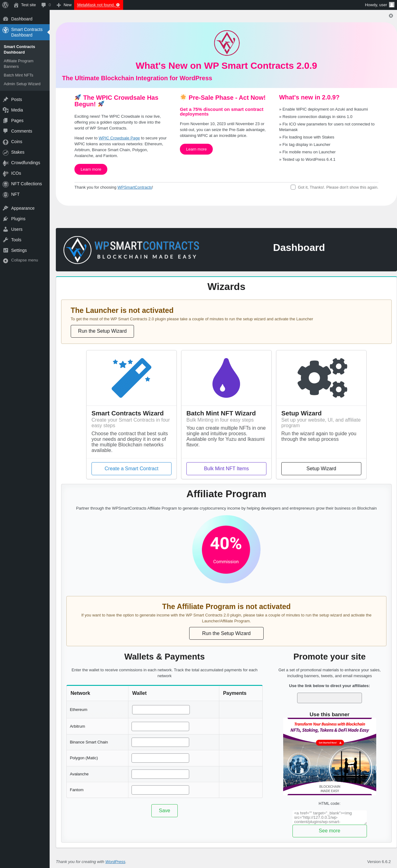
Task: Click the magic wand wizard image
Action: 132,378
